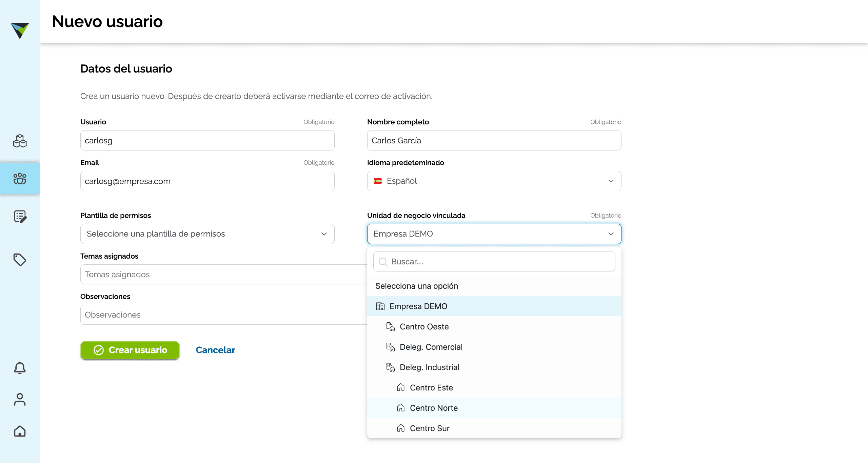868x463 pixels.
Task: Click the app logo in the sidebar
Action: pyautogui.click(x=20, y=31)
